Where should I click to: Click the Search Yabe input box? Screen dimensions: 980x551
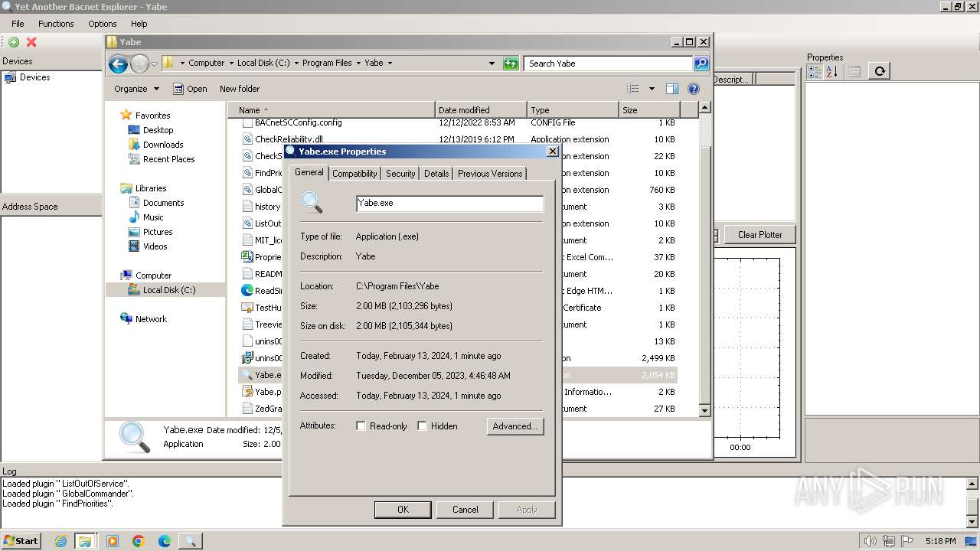click(x=609, y=64)
